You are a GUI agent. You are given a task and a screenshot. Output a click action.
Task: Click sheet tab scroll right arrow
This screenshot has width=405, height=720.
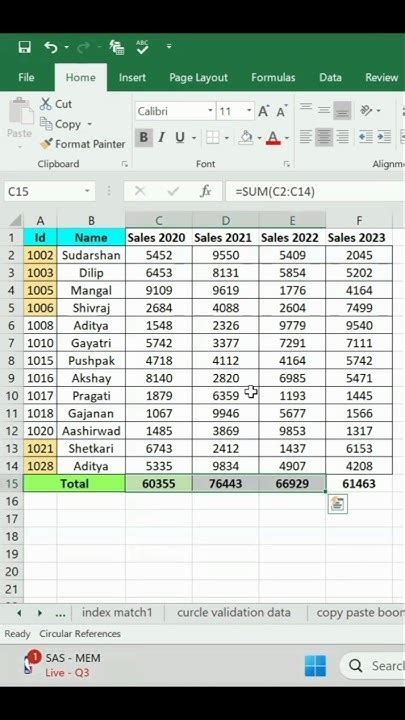pos(39,613)
